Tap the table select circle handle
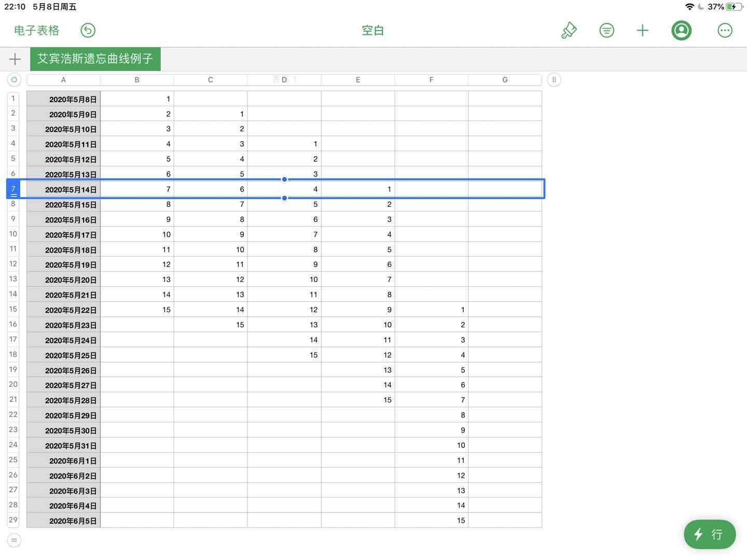 [x=14, y=80]
